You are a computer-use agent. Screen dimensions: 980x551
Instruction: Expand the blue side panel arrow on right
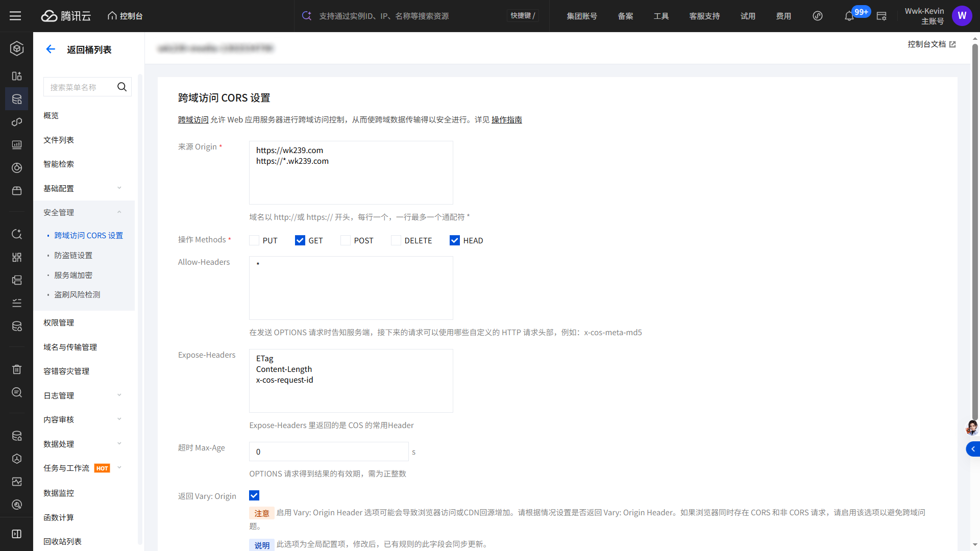973,449
